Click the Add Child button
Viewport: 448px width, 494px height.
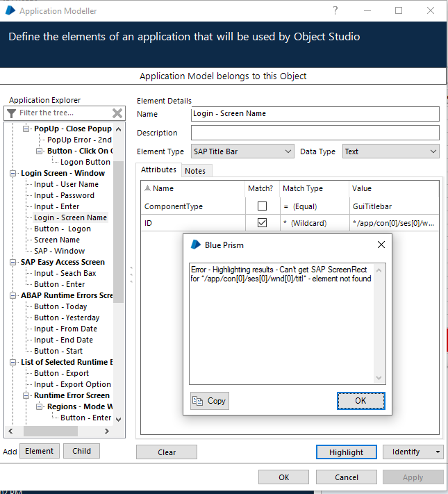(x=81, y=451)
